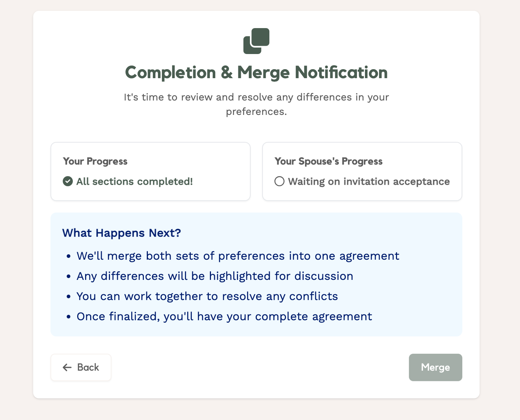Click the differences will be highlighted bullet
This screenshot has width=520, height=420.
(215, 276)
